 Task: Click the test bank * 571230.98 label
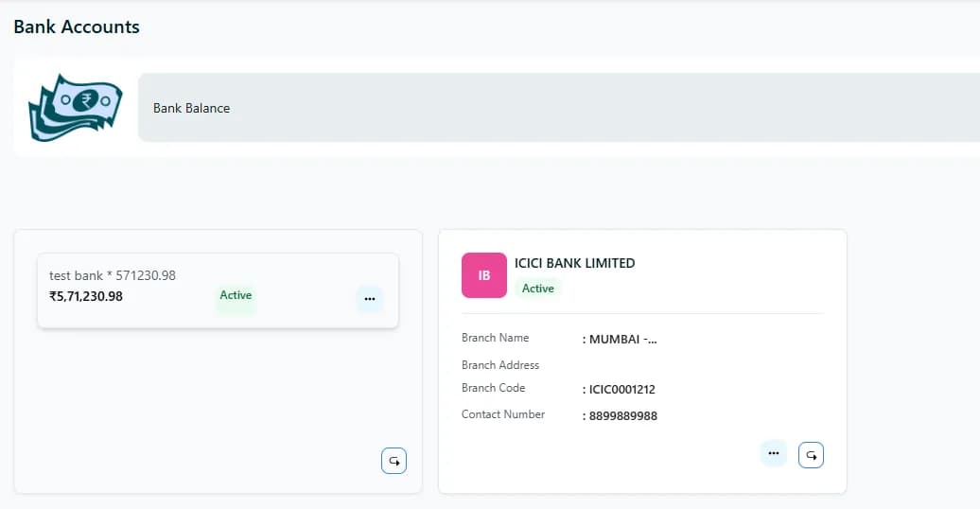point(113,275)
